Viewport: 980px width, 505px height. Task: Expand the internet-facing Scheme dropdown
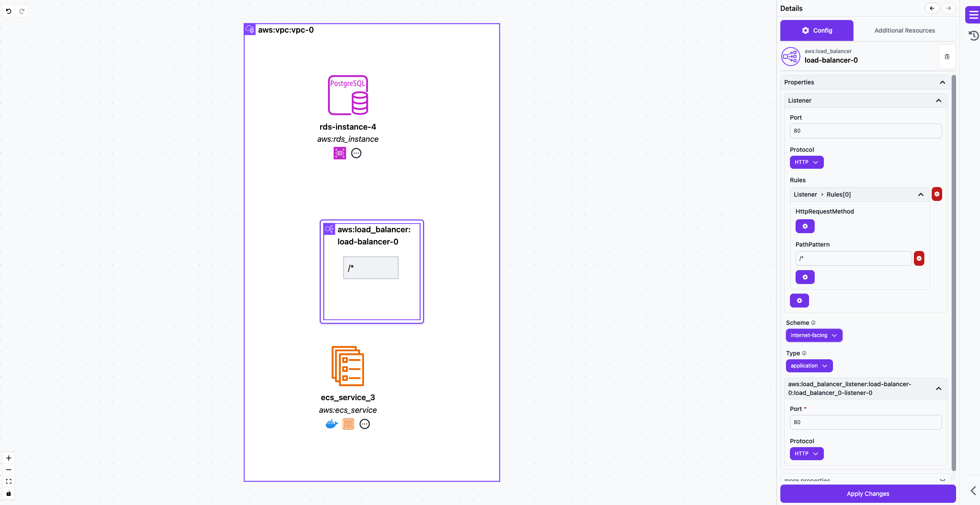[814, 335]
